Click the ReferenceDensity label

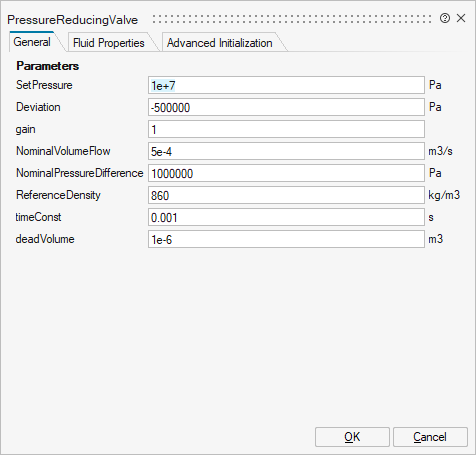point(58,195)
